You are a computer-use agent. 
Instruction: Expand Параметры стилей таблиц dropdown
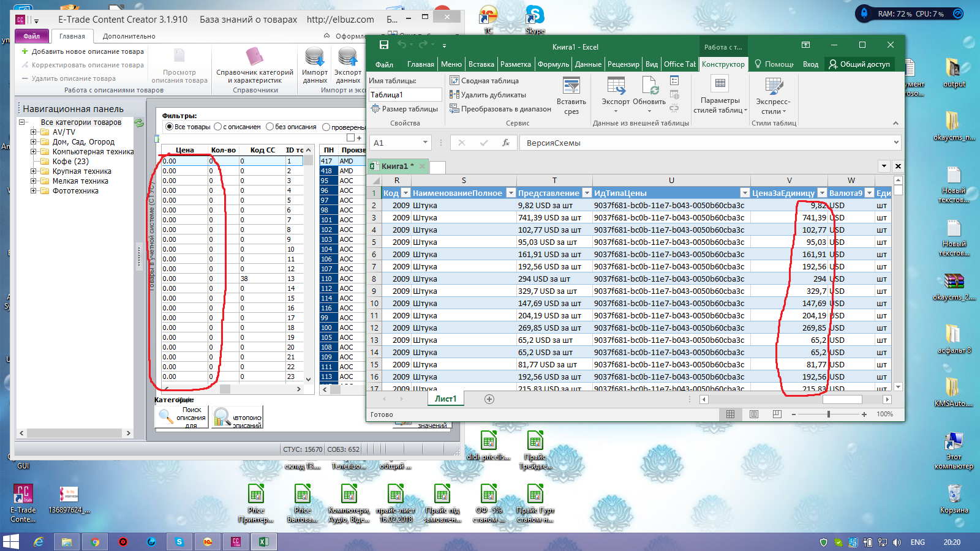pos(720,95)
